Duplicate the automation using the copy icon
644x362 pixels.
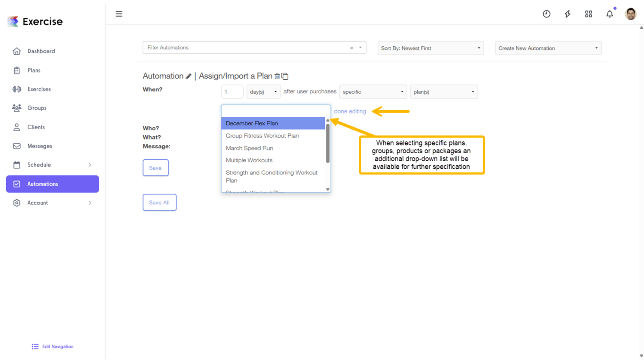tap(285, 76)
